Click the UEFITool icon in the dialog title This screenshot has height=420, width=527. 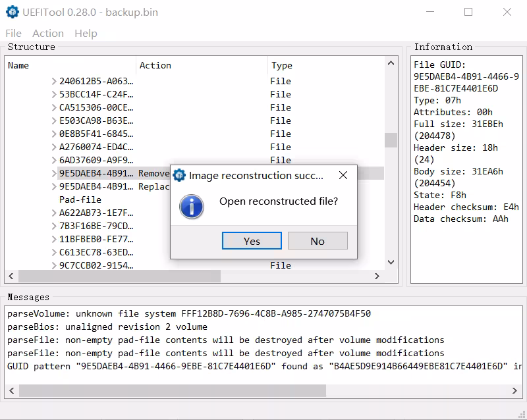[179, 175]
